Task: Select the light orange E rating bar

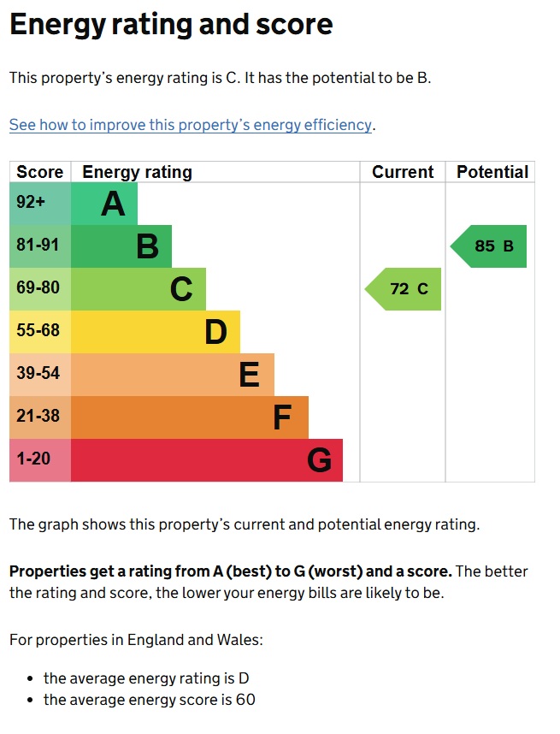Action: [173, 375]
